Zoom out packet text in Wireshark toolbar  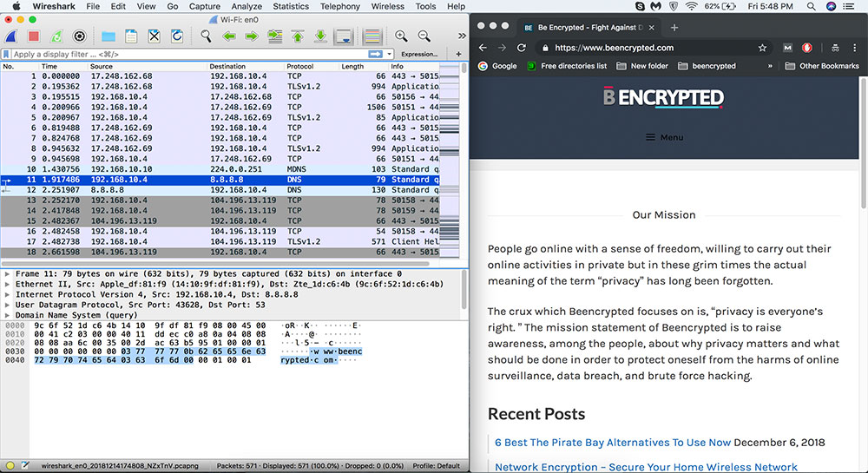click(424, 36)
